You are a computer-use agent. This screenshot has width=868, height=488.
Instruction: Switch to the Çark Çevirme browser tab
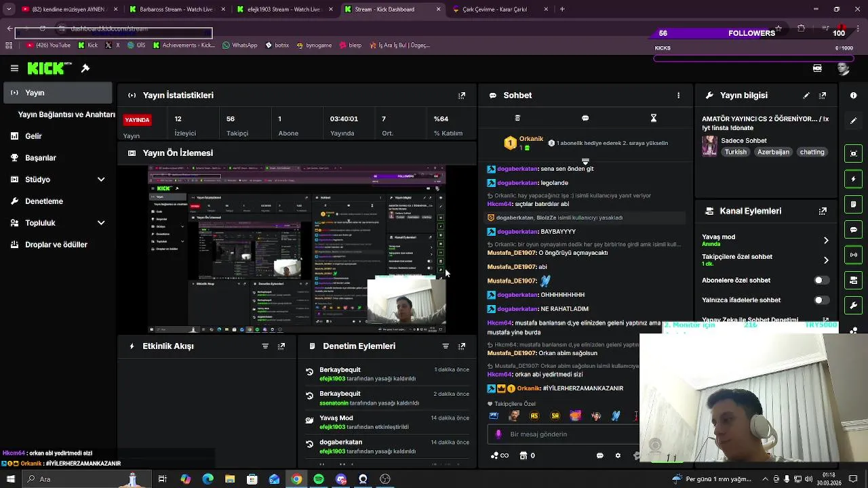(499, 9)
